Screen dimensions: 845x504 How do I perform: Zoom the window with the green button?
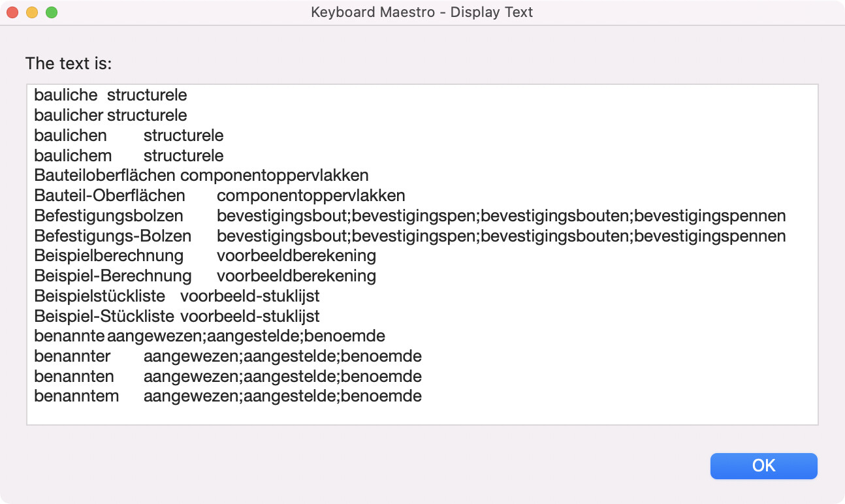point(52,12)
